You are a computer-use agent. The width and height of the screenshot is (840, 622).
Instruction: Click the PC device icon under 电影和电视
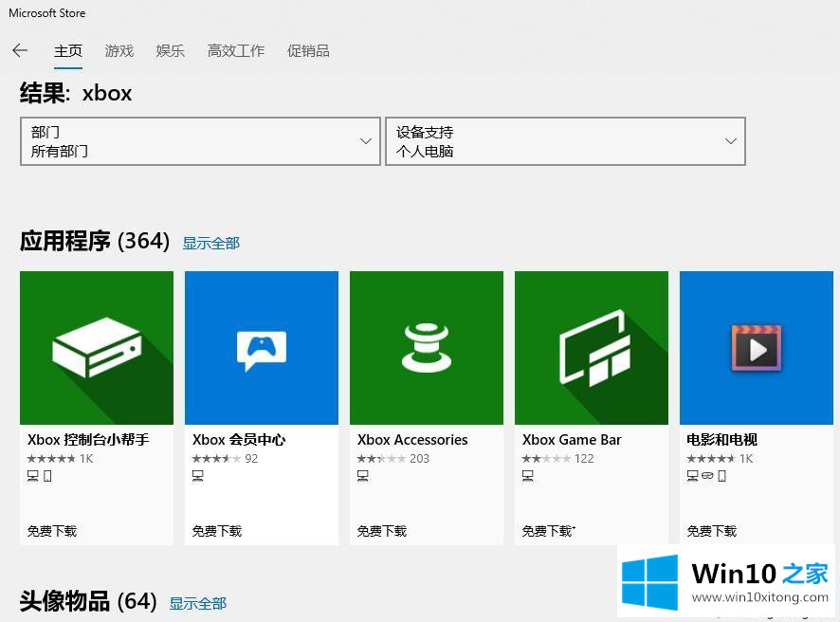[x=693, y=476]
